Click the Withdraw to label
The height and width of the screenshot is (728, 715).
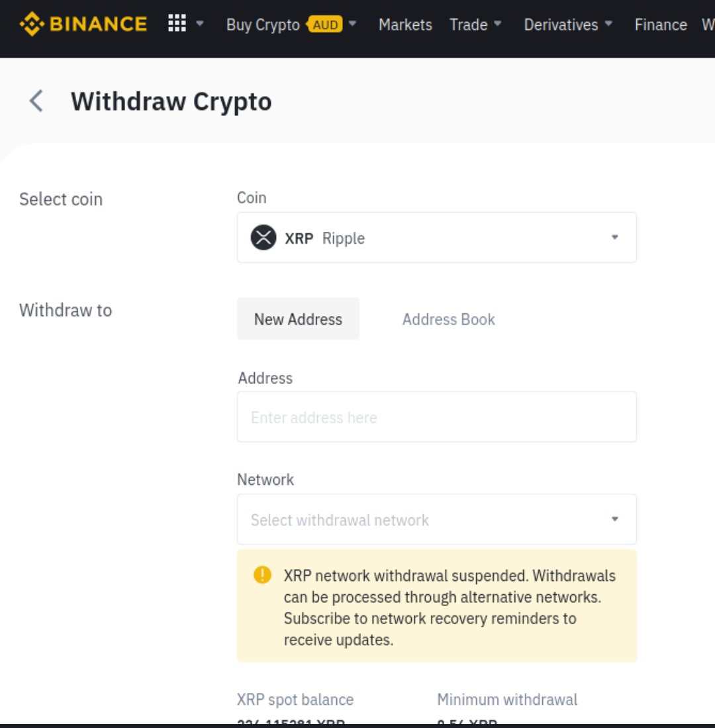pyautogui.click(x=66, y=310)
